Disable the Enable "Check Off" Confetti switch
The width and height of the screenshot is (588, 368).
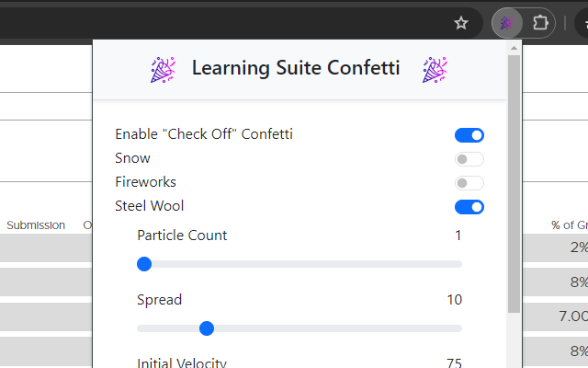pos(469,135)
